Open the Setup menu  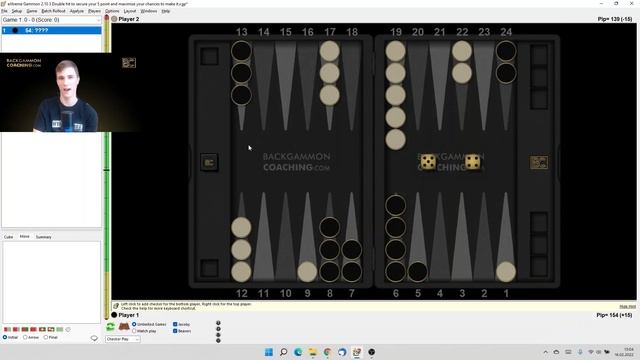pyautogui.click(x=17, y=11)
